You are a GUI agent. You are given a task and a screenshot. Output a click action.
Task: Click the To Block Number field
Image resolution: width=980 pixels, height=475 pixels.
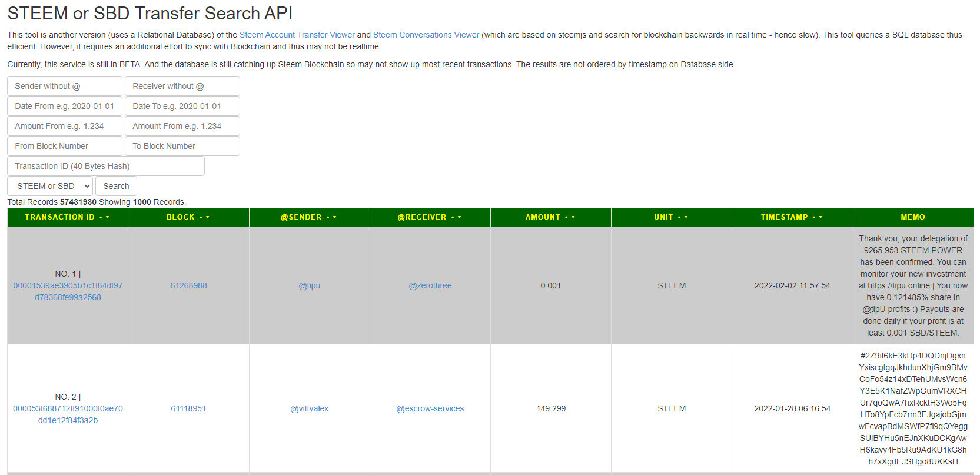click(x=182, y=146)
